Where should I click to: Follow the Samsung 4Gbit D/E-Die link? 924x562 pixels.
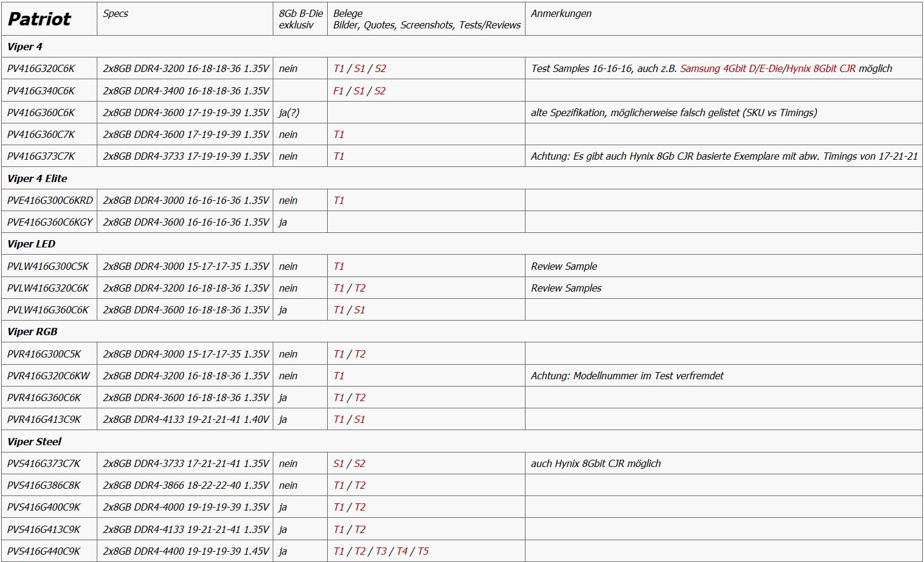point(731,68)
